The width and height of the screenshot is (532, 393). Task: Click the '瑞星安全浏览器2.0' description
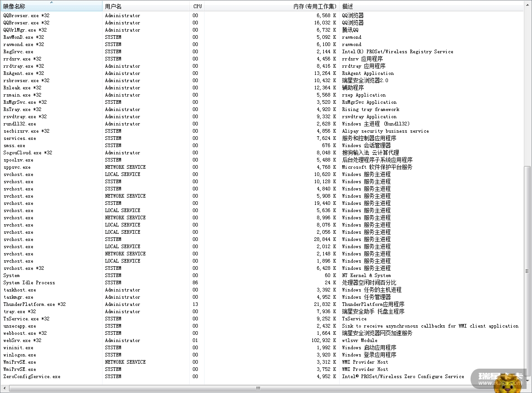click(365, 81)
